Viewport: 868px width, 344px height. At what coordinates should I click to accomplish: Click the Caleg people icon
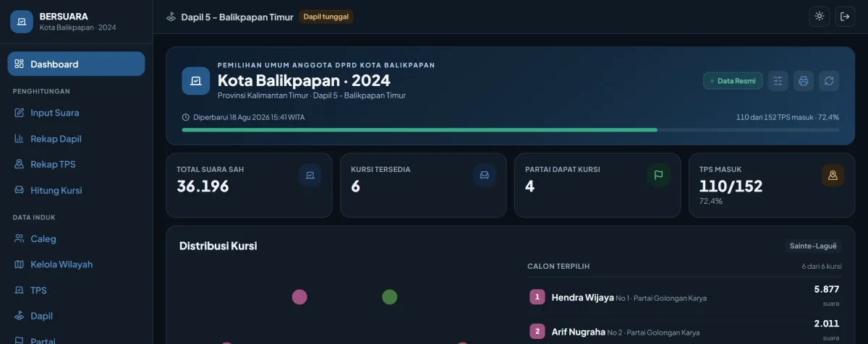[20, 238]
